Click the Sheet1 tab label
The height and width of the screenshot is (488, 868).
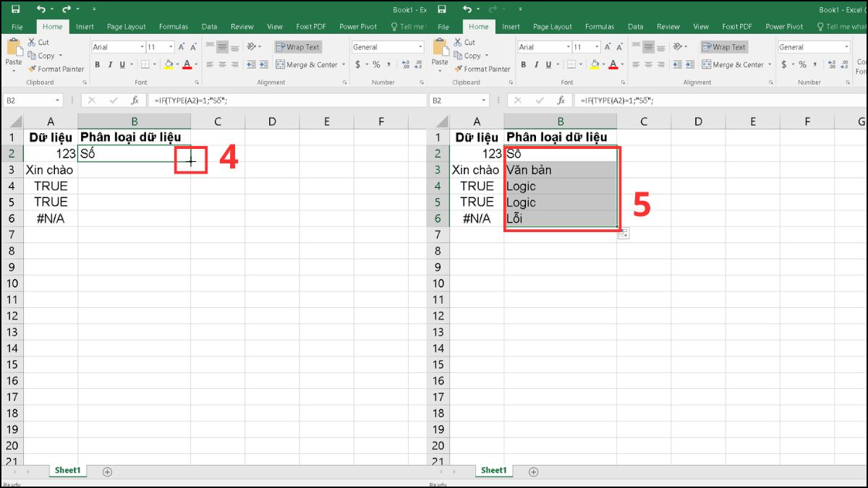(x=67, y=470)
